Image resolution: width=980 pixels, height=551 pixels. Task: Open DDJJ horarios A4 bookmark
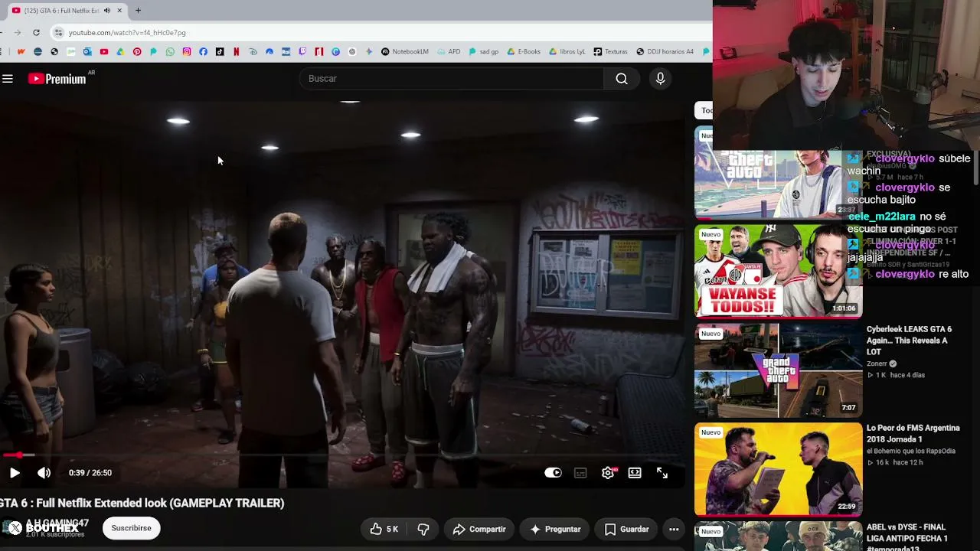point(665,52)
